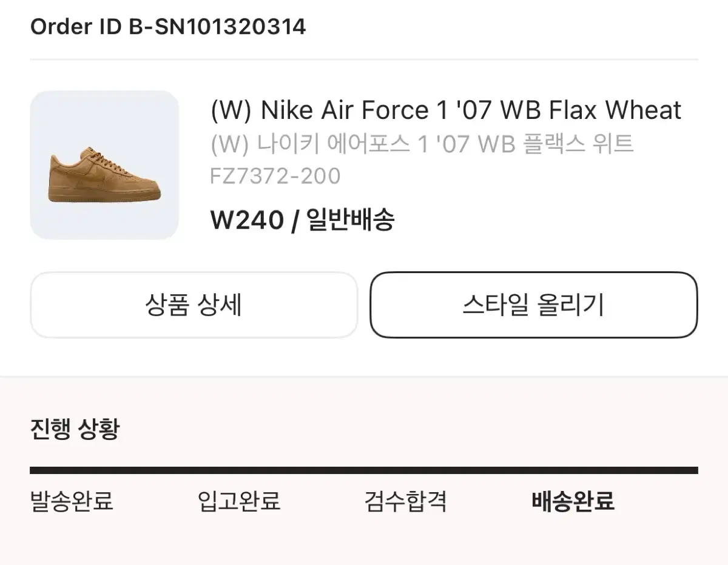
Task: Open the Air Force 1 shoe thumbnail
Action: pos(104,165)
